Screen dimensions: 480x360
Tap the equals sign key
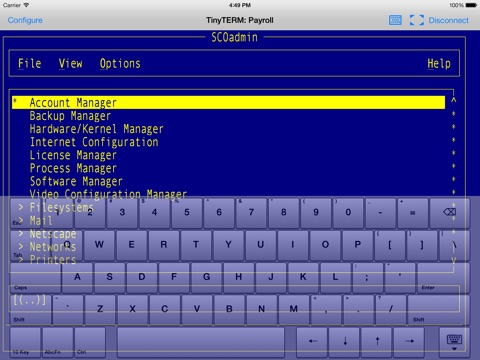click(x=413, y=212)
